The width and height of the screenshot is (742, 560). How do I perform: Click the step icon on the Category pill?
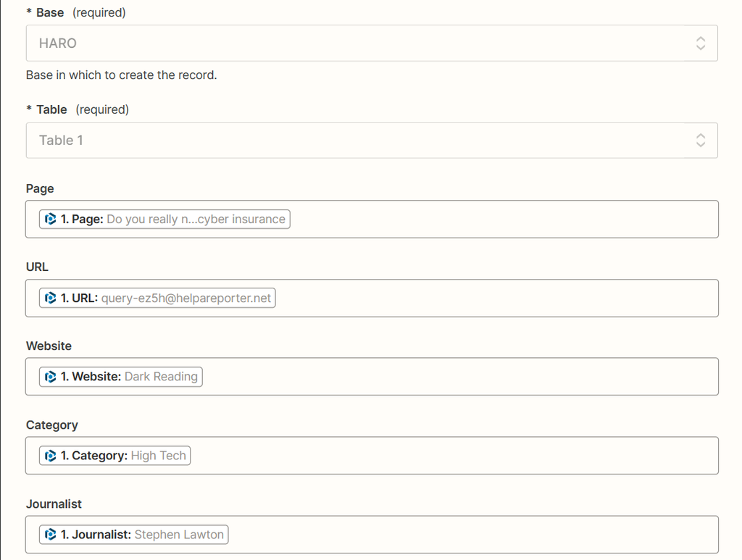[x=50, y=455]
